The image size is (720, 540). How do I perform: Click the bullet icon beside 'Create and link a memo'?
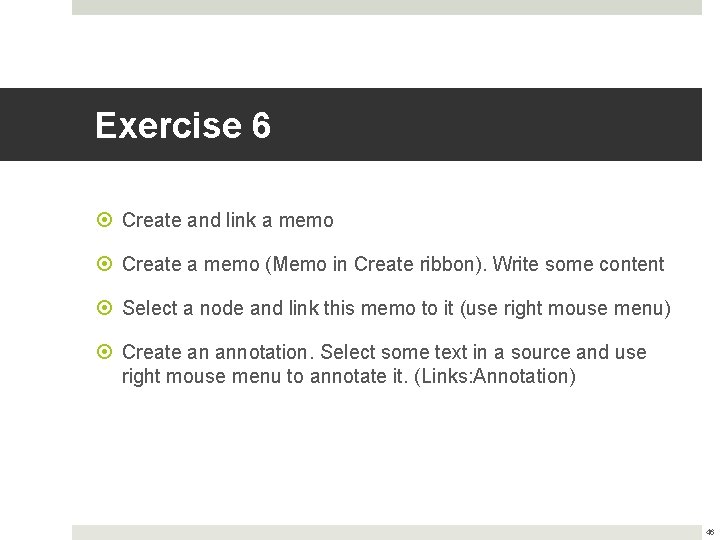[105, 220]
